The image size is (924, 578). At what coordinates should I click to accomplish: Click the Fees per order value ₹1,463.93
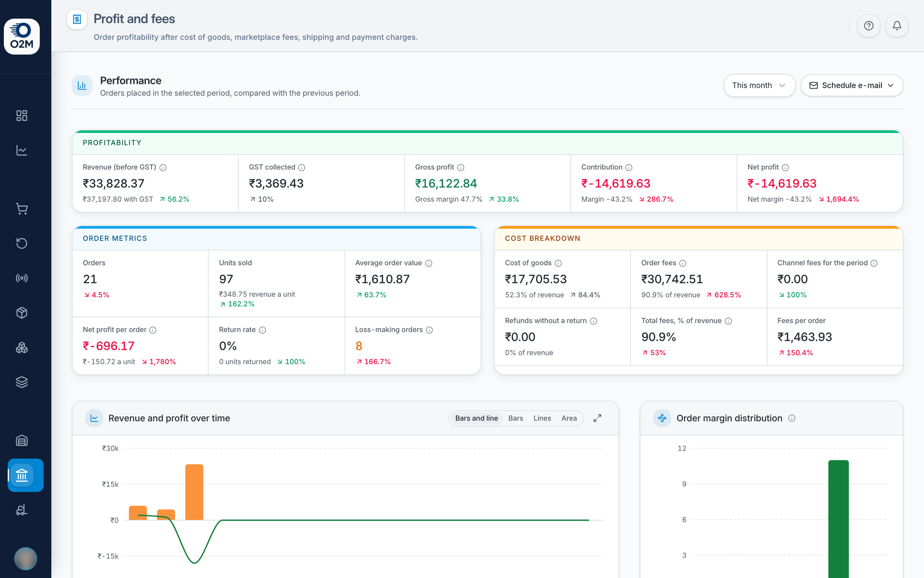point(805,337)
